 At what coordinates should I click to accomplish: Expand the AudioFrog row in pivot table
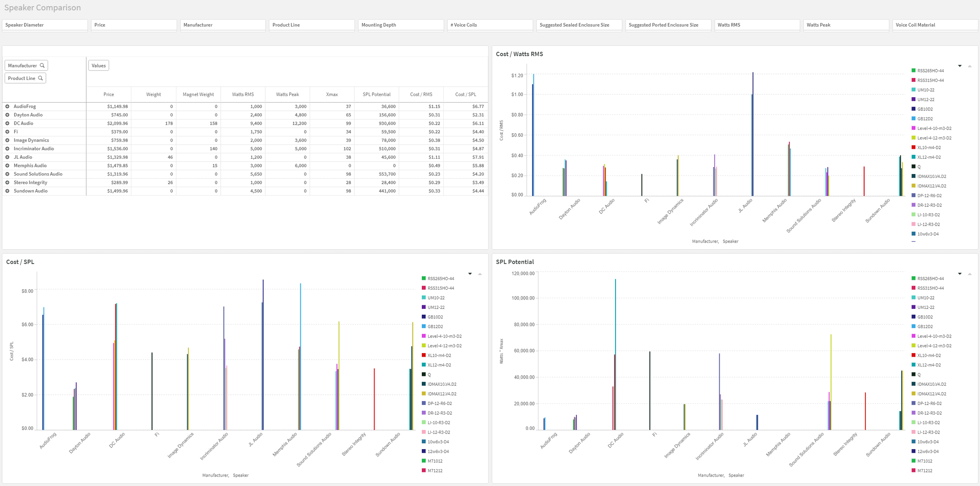click(7, 106)
